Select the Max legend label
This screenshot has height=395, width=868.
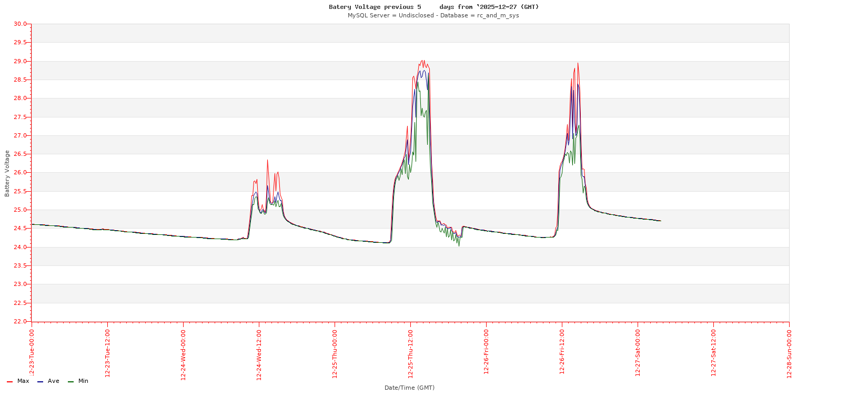pyautogui.click(x=23, y=381)
